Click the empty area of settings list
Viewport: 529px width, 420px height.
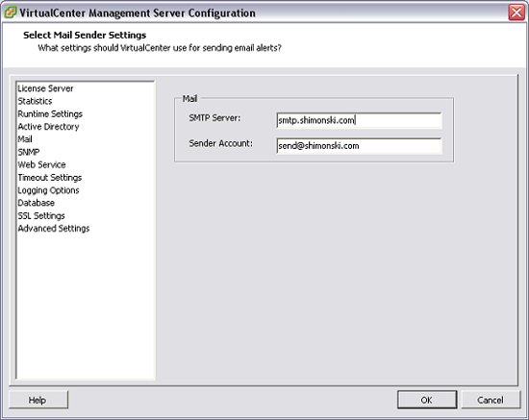point(86,305)
